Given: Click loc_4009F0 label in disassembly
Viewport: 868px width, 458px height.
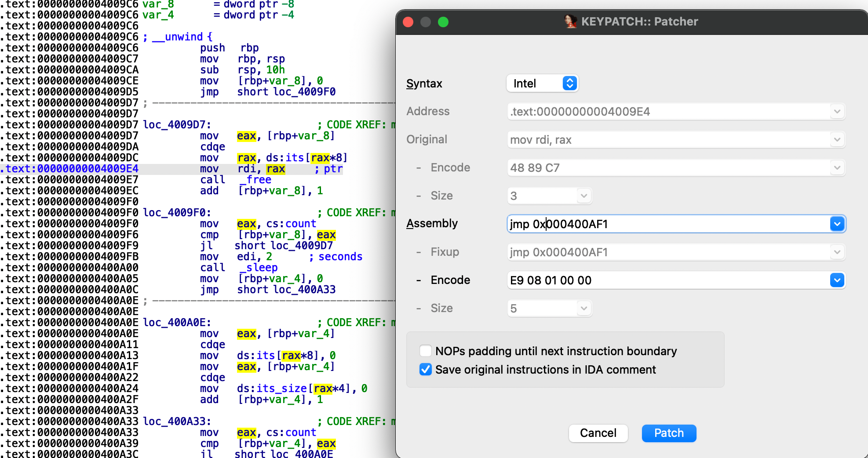Looking at the screenshot, I should [177, 213].
